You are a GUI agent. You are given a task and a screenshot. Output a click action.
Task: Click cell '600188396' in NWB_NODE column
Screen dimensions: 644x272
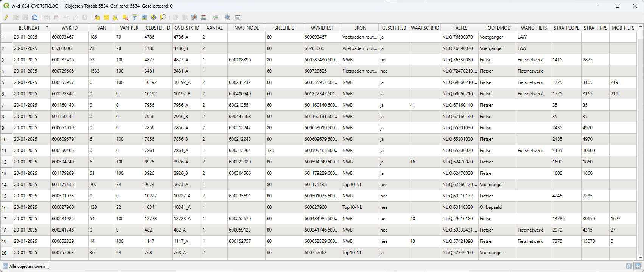246,60
